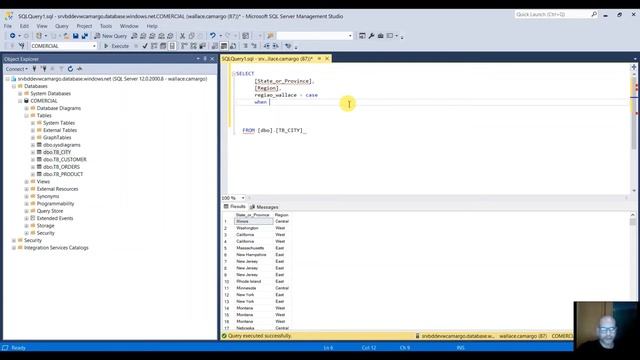Switch to the Messages tab

[264, 207]
